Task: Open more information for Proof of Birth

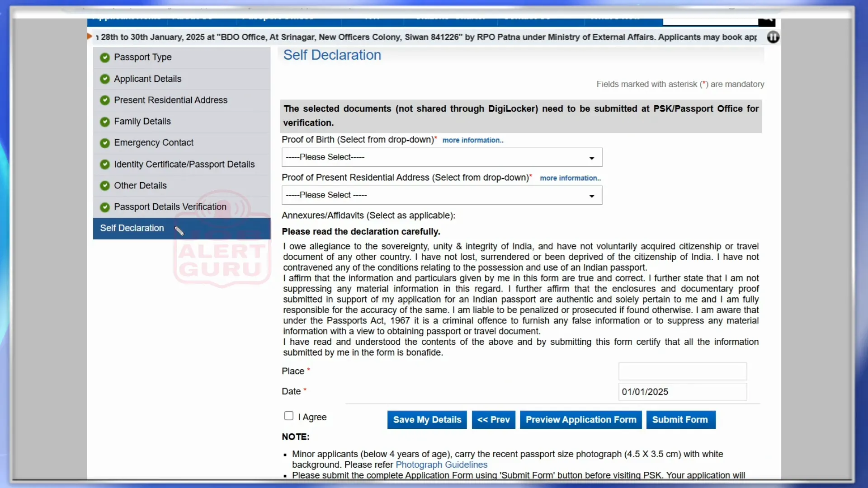Action: pos(473,140)
